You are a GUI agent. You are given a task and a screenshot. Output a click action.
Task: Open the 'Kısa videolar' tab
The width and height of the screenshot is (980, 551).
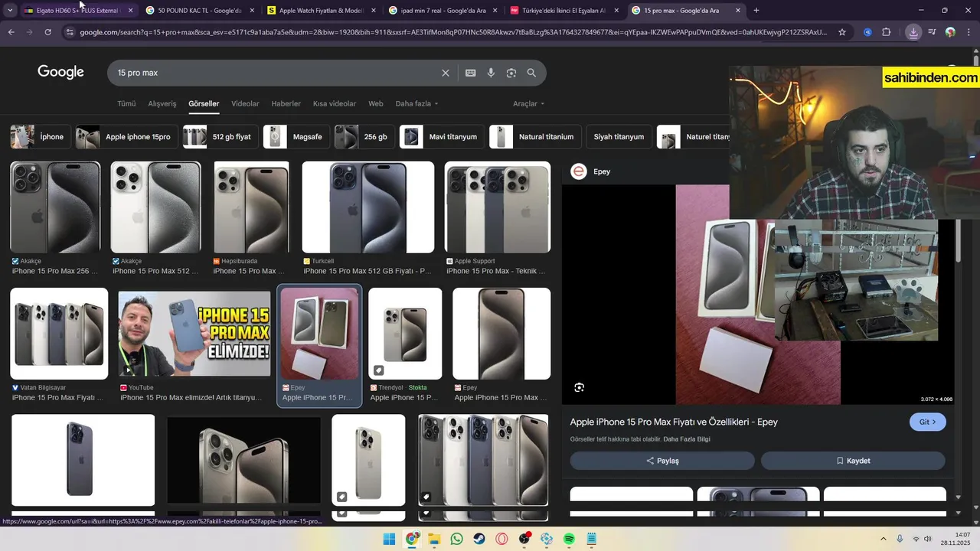click(x=335, y=103)
